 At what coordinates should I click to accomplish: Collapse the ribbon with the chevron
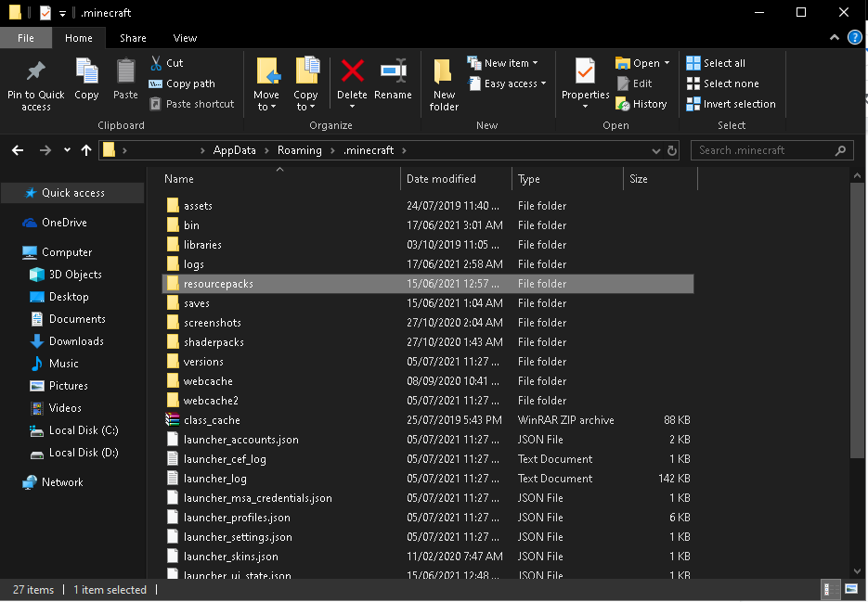(x=835, y=38)
